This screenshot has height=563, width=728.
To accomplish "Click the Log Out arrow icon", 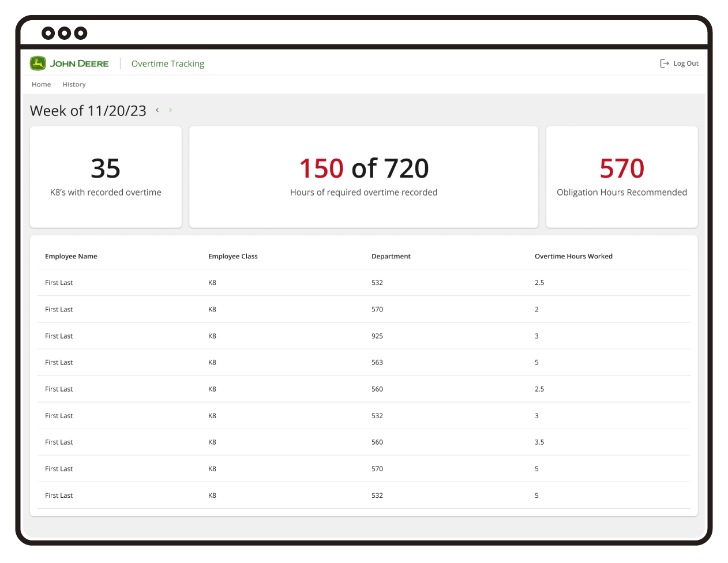I will coord(665,63).
